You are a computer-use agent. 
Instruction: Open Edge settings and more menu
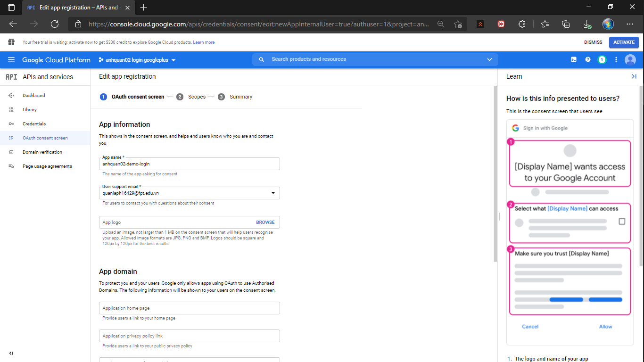click(x=630, y=24)
